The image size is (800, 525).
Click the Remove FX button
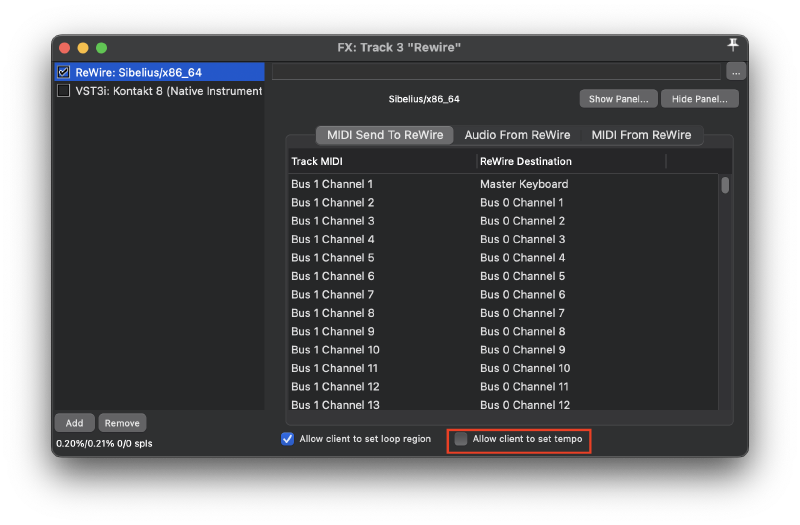click(122, 423)
